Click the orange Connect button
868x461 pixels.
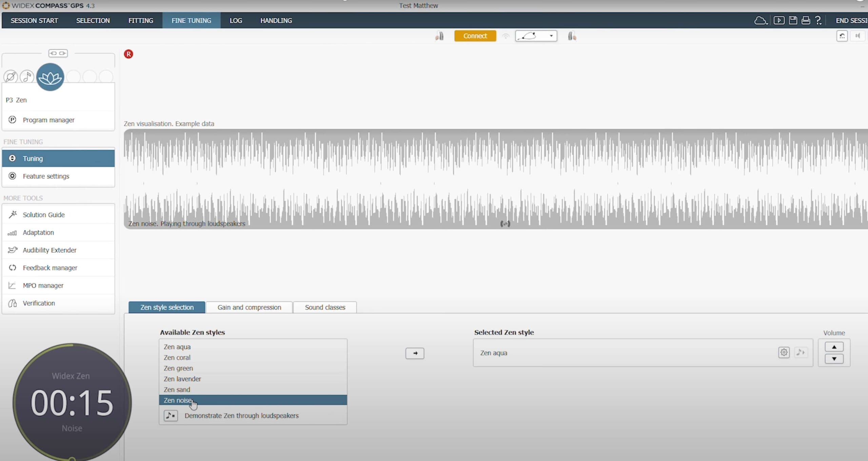click(x=475, y=36)
